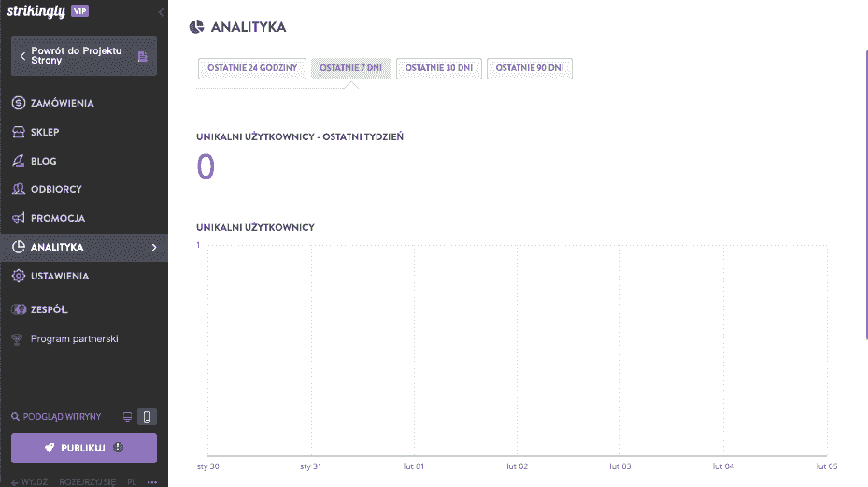The height and width of the screenshot is (487, 868).
Task: Click the unique users count 0
Action: pos(206,166)
